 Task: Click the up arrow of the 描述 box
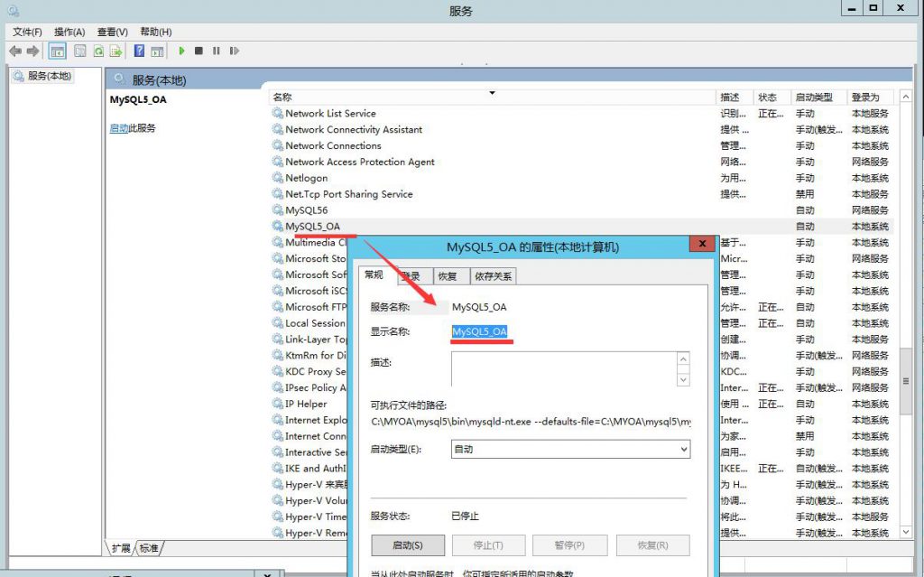[684, 358]
